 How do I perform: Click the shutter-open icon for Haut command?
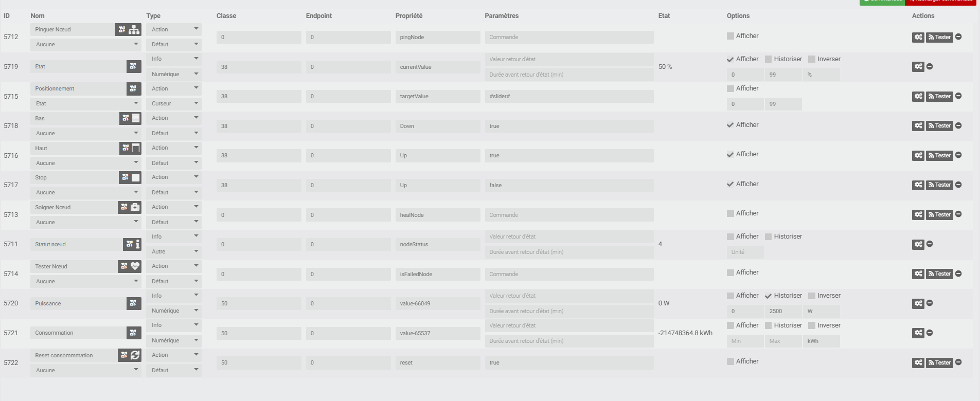[136, 148]
